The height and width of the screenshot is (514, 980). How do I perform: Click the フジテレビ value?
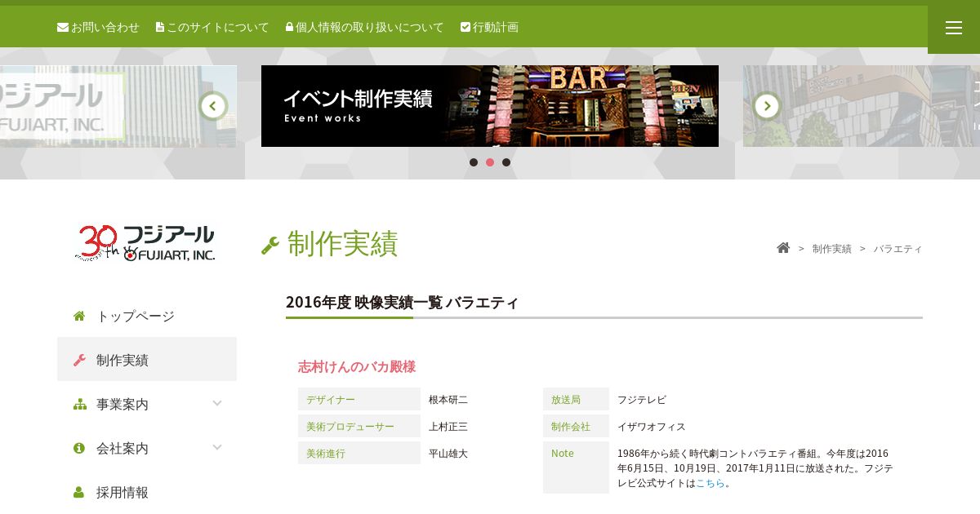coord(642,400)
